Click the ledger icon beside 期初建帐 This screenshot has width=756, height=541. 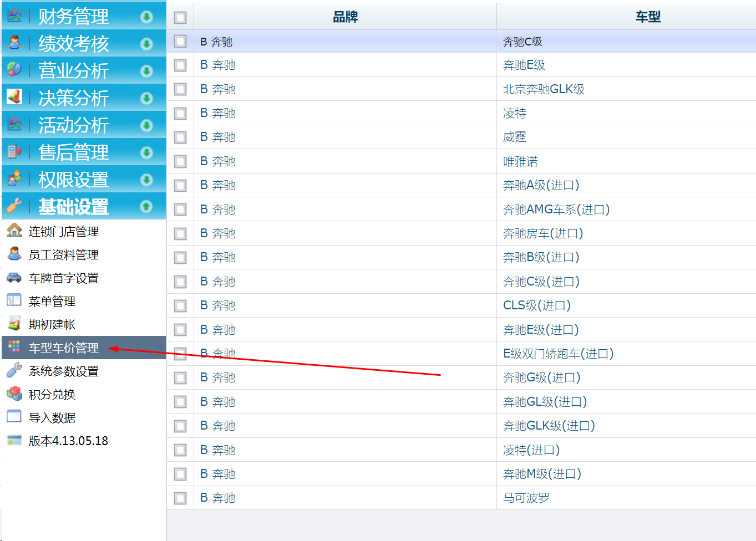tap(14, 324)
